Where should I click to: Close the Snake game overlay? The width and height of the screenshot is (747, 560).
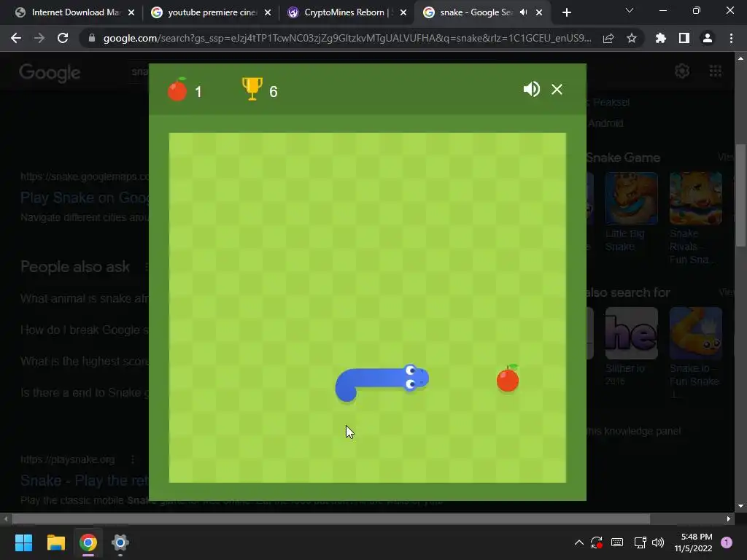pos(557,90)
